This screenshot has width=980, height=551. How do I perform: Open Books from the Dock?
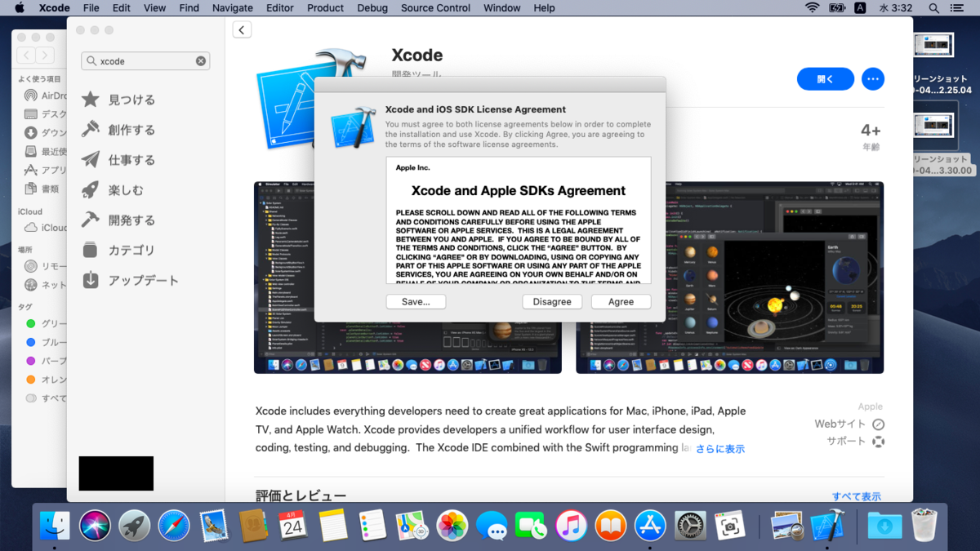coord(610,526)
